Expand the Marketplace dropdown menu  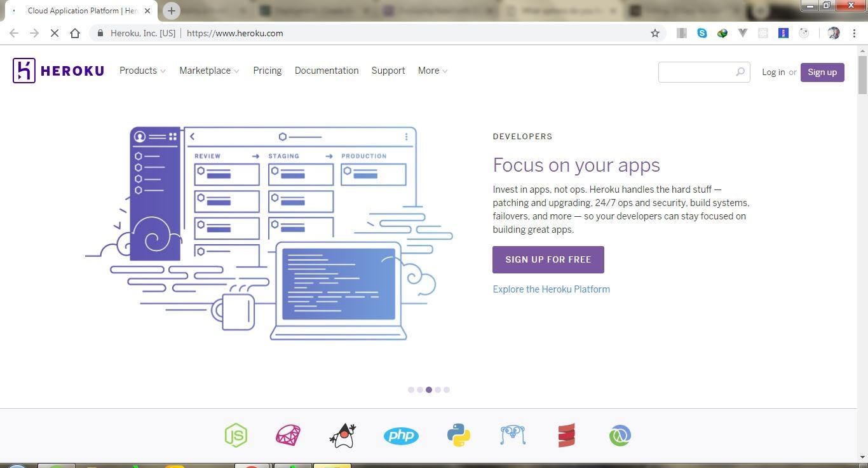(x=209, y=71)
